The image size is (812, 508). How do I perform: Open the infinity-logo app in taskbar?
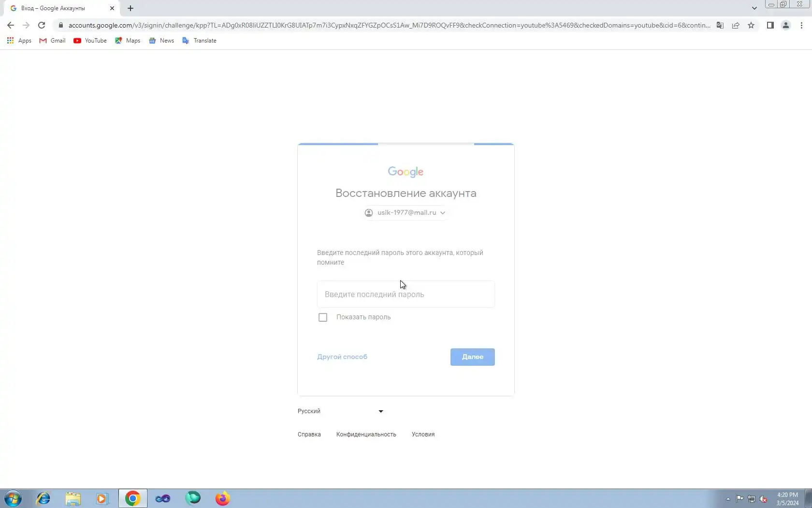coord(162,498)
